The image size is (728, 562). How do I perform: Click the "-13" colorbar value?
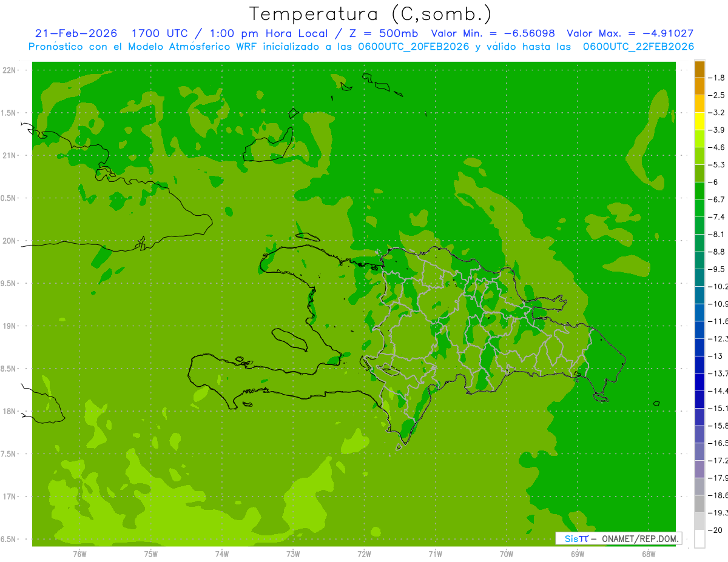pyautogui.click(x=716, y=356)
